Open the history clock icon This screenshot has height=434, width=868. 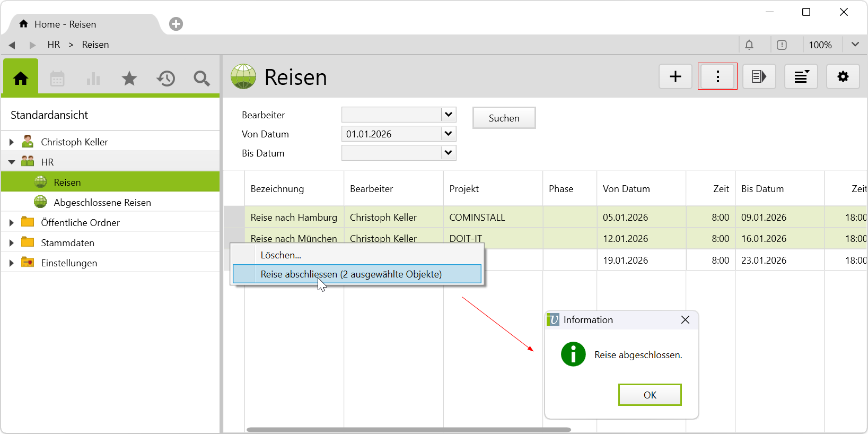pyautogui.click(x=165, y=79)
